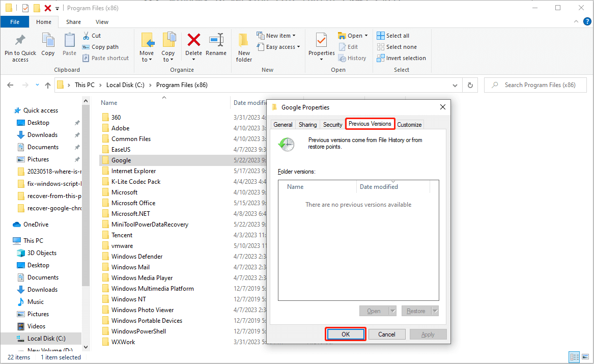Open the Properties ribbon icon
Screen dimensions: 594x364
[321, 41]
